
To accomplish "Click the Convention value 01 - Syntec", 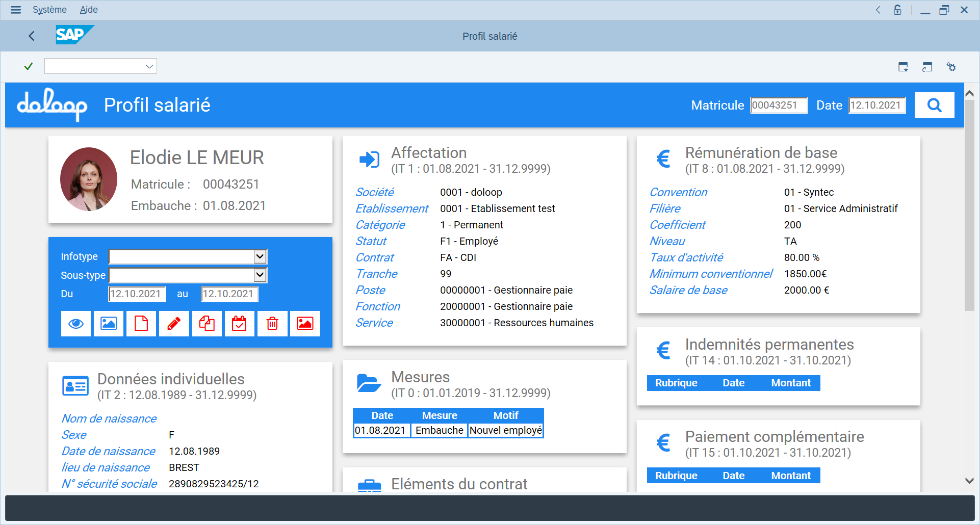I will [x=809, y=192].
